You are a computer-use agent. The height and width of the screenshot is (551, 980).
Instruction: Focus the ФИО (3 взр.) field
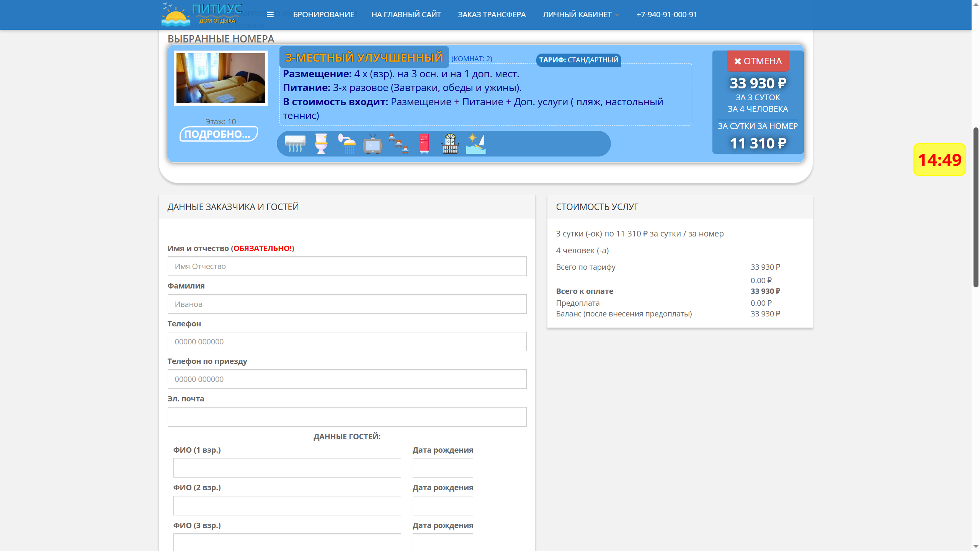(287, 543)
